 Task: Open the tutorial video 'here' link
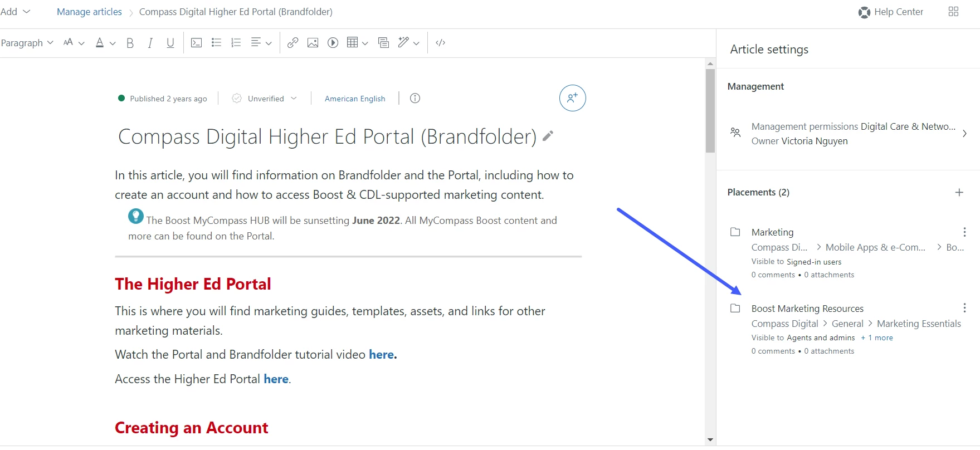[382, 355]
